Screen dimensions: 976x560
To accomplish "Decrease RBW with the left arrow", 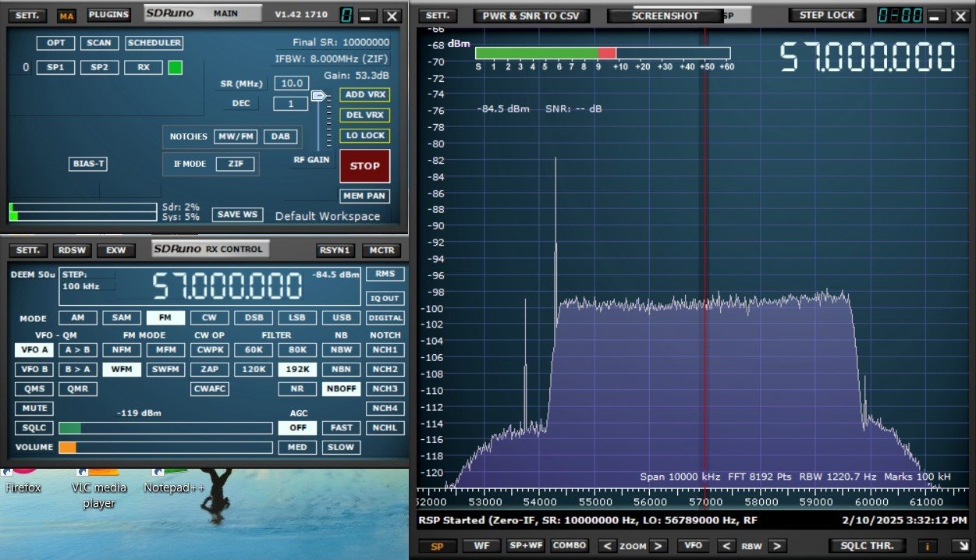I will 726,546.
